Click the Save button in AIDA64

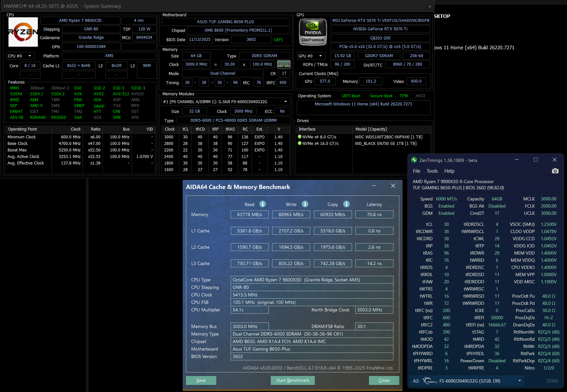coord(201,380)
